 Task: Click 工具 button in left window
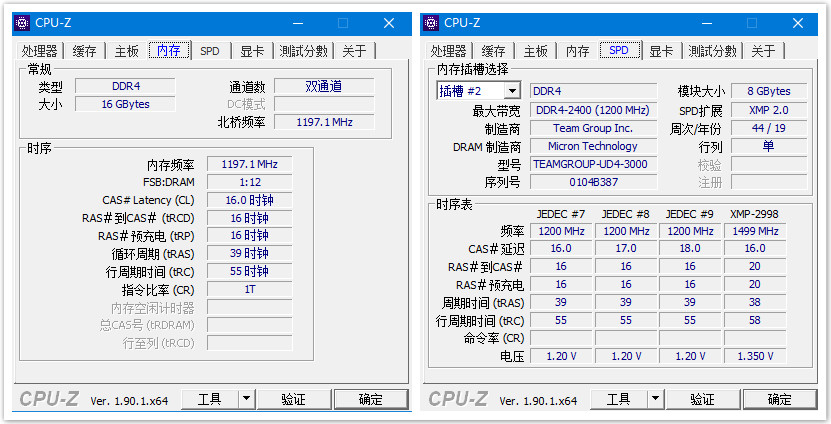(209, 399)
